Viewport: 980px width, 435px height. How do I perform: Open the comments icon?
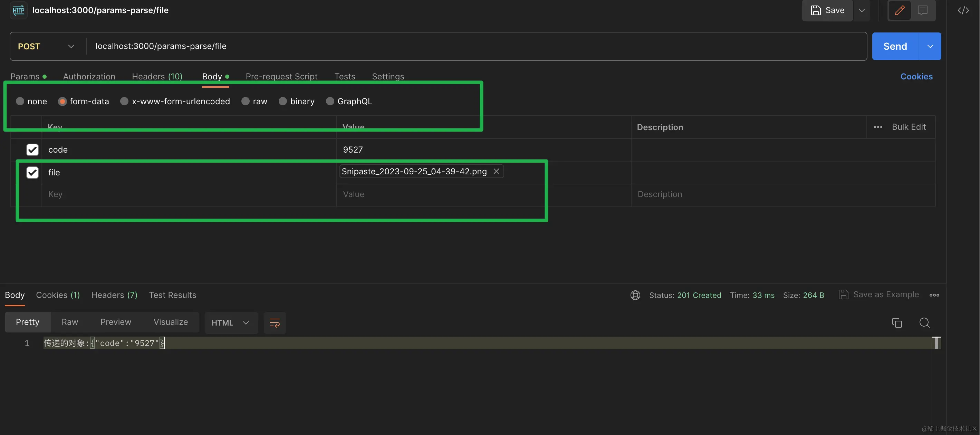coord(923,10)
